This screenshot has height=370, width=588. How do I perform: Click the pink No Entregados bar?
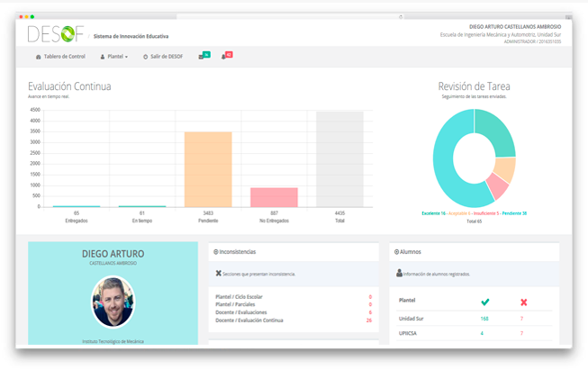(x=274, y=197)
